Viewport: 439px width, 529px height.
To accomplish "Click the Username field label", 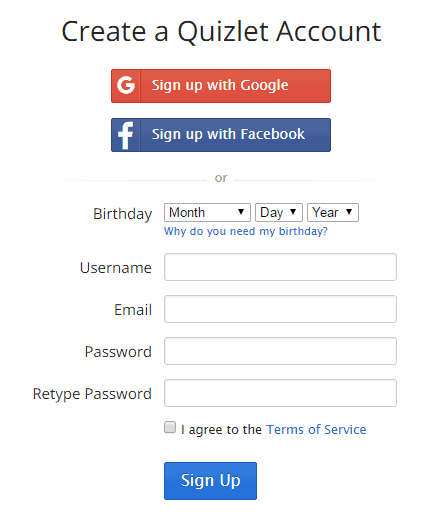I will tap(116, 268).
